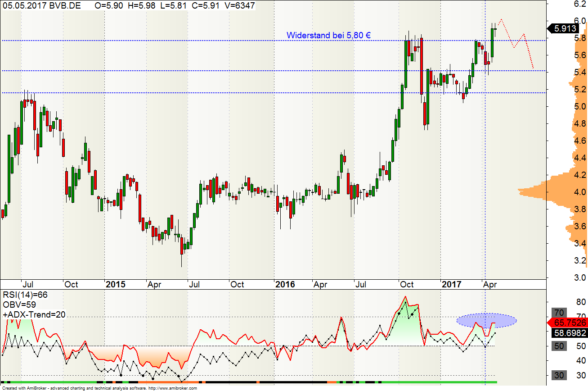The image size is (588, 391).
Task: Click the 6.2 price axis label
Action: point(580,4)
